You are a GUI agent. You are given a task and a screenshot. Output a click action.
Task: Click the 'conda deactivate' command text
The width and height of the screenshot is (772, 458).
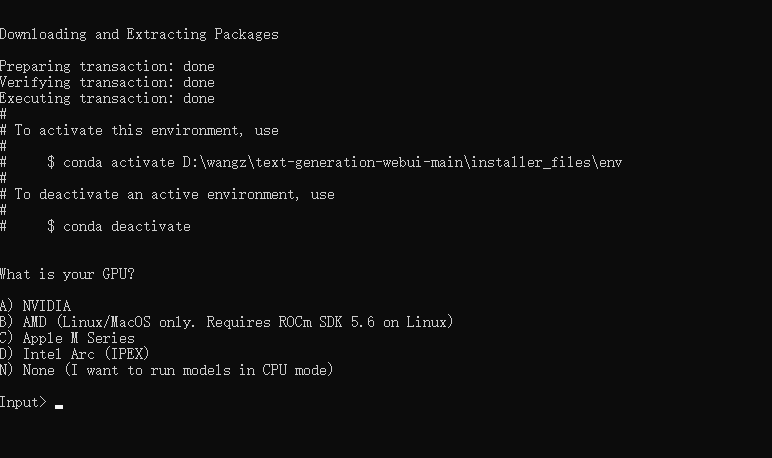point(126,226)
